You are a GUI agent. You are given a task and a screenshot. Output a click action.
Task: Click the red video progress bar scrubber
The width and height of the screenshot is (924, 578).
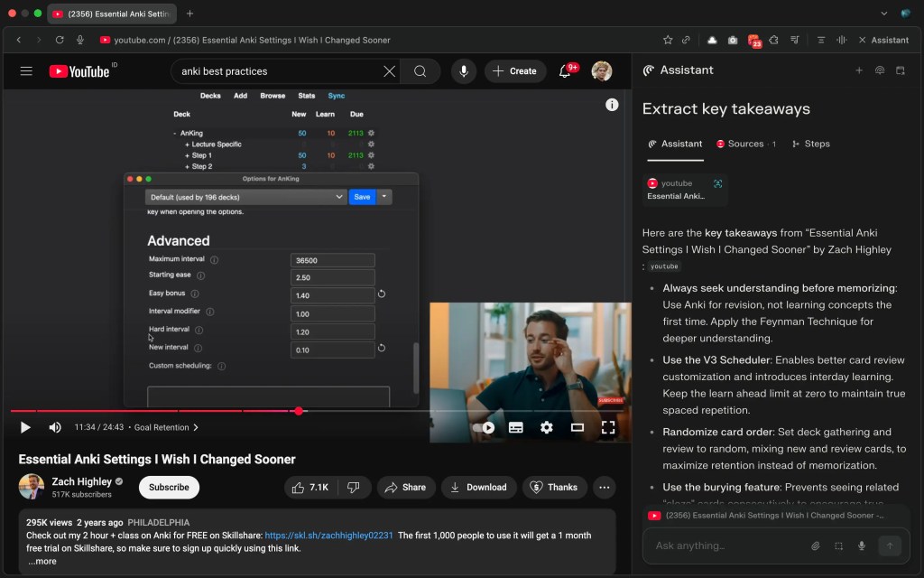(x=299, y=411)
